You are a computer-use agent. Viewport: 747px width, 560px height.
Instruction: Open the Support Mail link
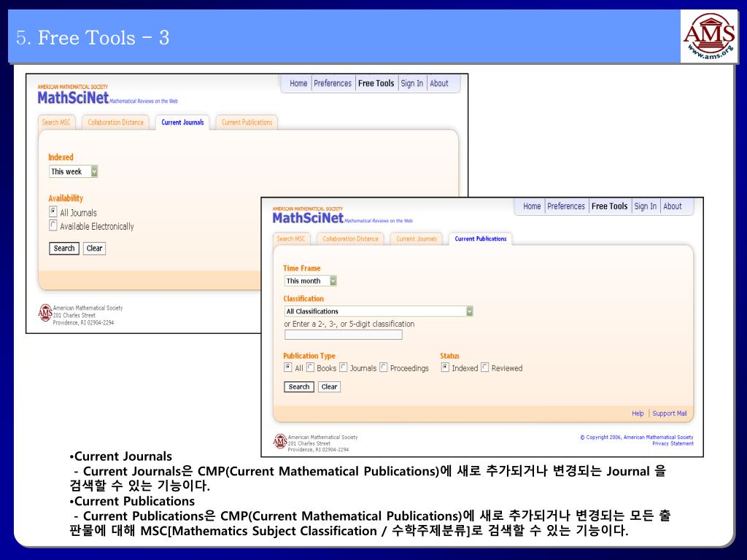[x=670, y=413]
